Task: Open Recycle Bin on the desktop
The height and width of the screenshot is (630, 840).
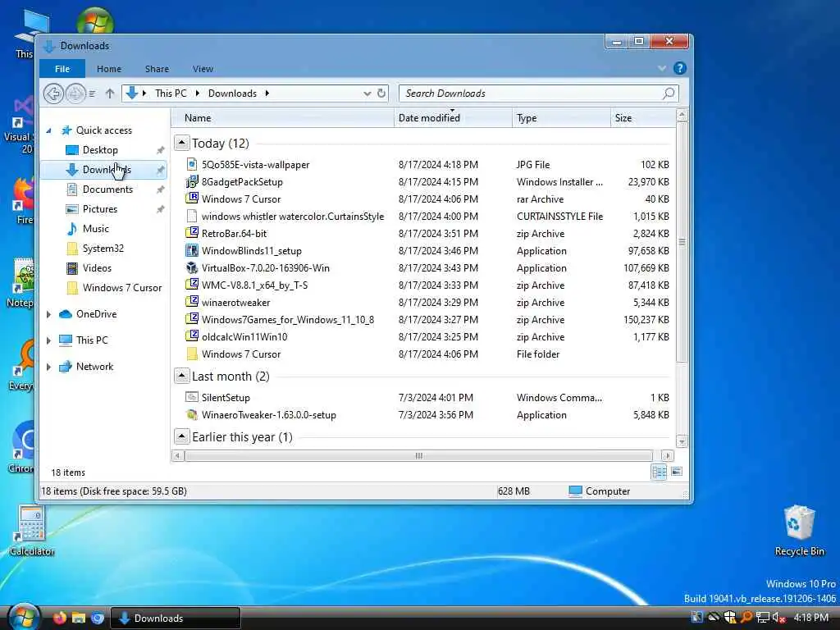Action: (x=799, y=531)
